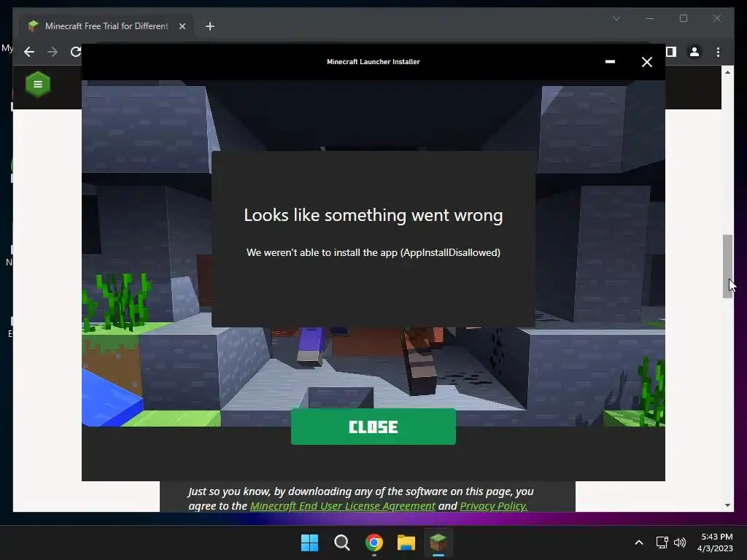Open Chrome from the taskbar

[x=374, y=542]
